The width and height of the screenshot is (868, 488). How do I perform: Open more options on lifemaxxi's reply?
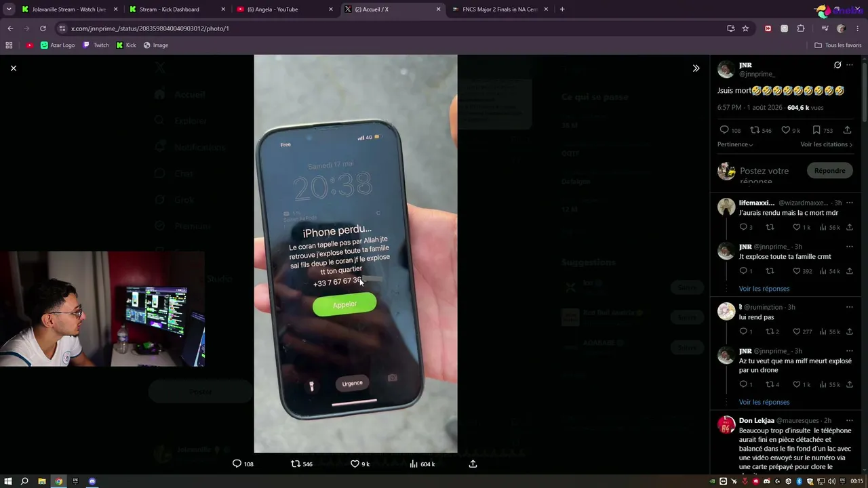click(x=850, y=203)
